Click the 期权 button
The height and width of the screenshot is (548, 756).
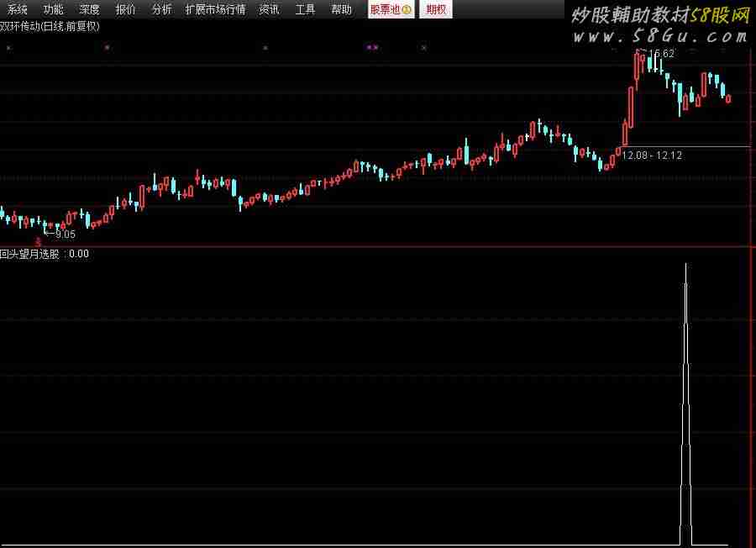[x=436, y=9]
